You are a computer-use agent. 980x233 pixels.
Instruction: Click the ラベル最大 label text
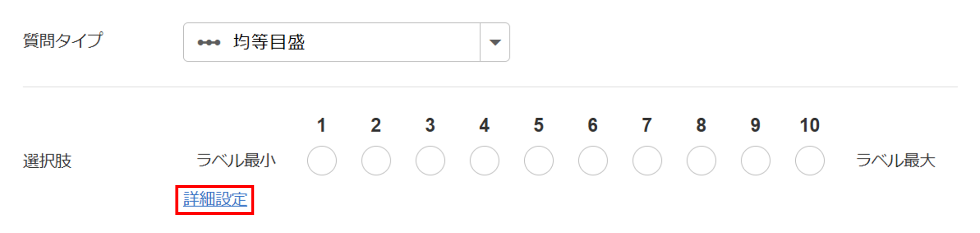pos(896,160)
